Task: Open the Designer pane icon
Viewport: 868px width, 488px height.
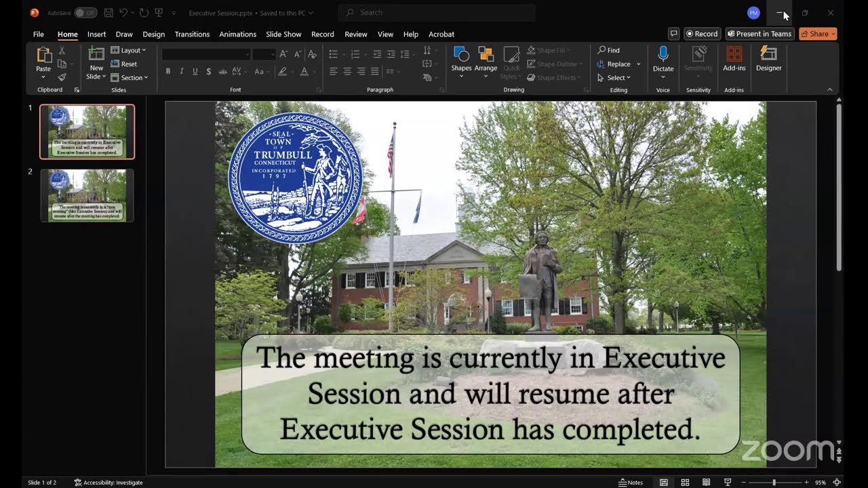Action: pos(768,54)
